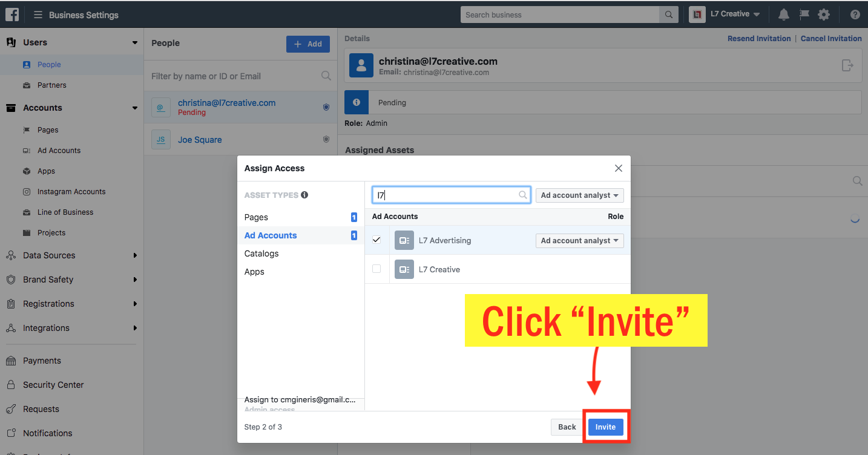This screenshot has height=455, width=868.
Task: Open Instagram Accounts in the sidebar
Action: 71,192
